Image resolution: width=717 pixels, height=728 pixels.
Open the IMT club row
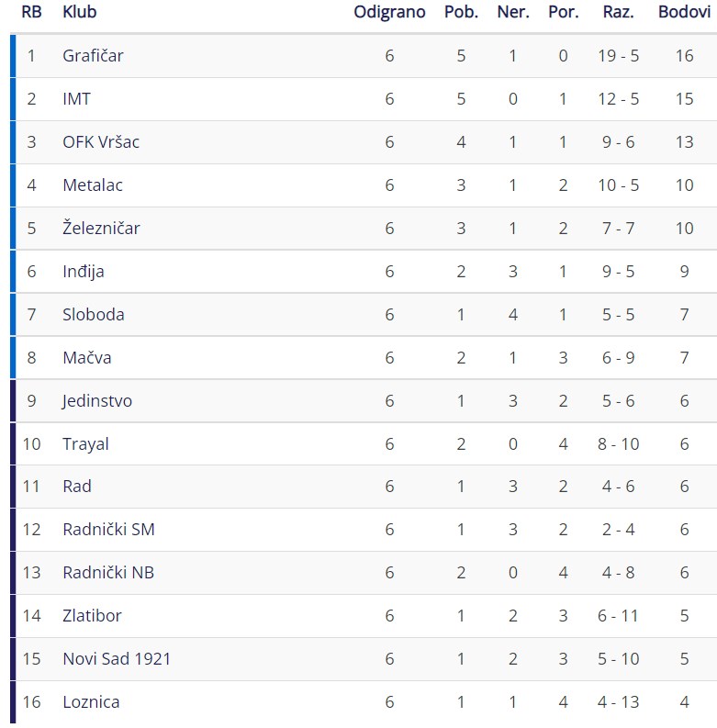pyautogui.click(x=364, y=99)
